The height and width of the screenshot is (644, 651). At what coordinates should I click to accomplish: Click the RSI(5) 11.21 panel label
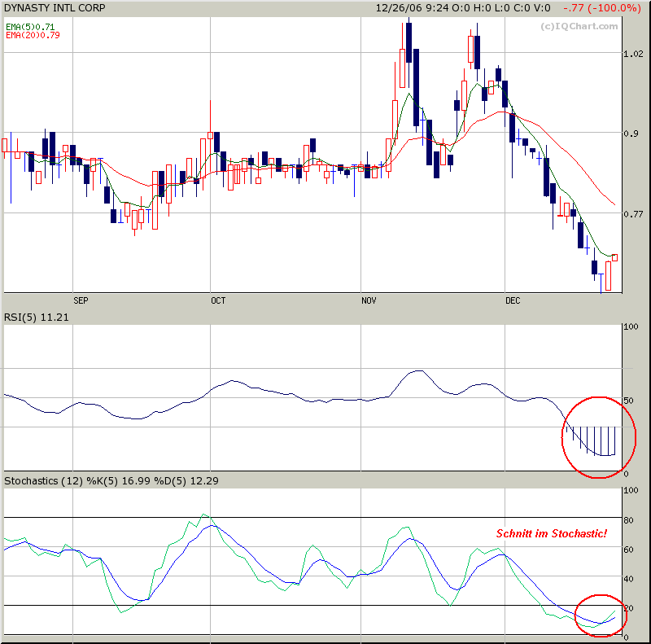36,318
